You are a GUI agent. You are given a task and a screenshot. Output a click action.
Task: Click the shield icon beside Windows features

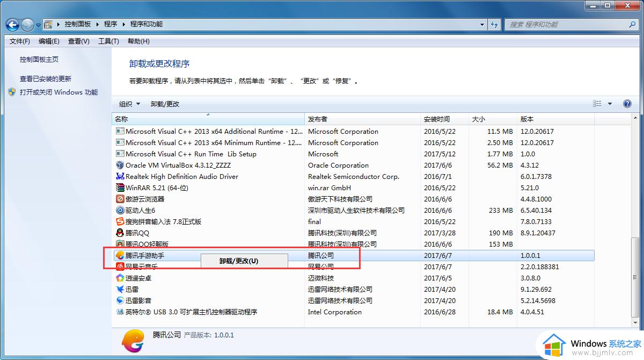coord(12,92)
